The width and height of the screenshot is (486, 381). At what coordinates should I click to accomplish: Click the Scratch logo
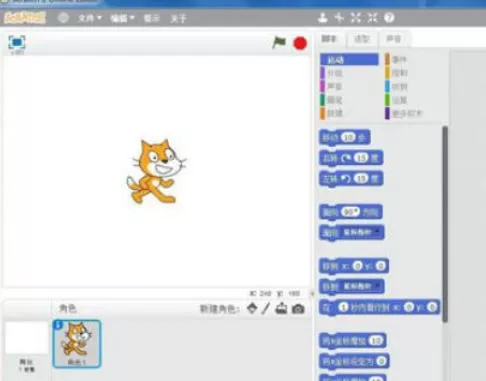pyautogui.click(x=25, y=18)
